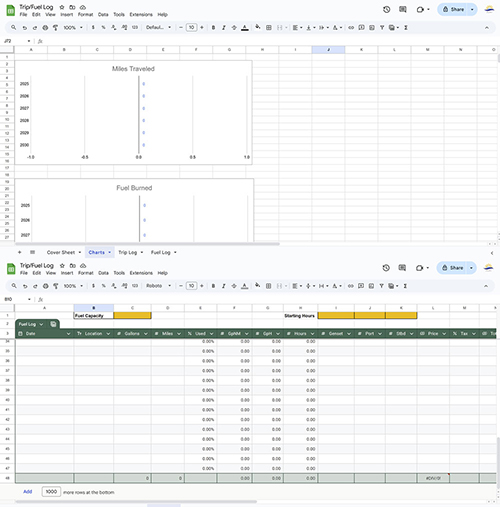500x507 pixels.
Task: Open table view icon beside Fuel Log table name
Action: (53, 324)
